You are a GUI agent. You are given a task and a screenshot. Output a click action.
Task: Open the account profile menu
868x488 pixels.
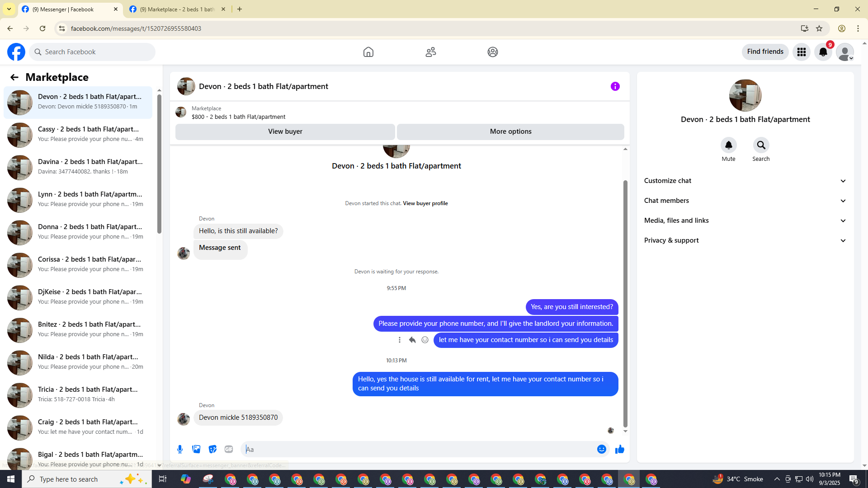[845, 52]
